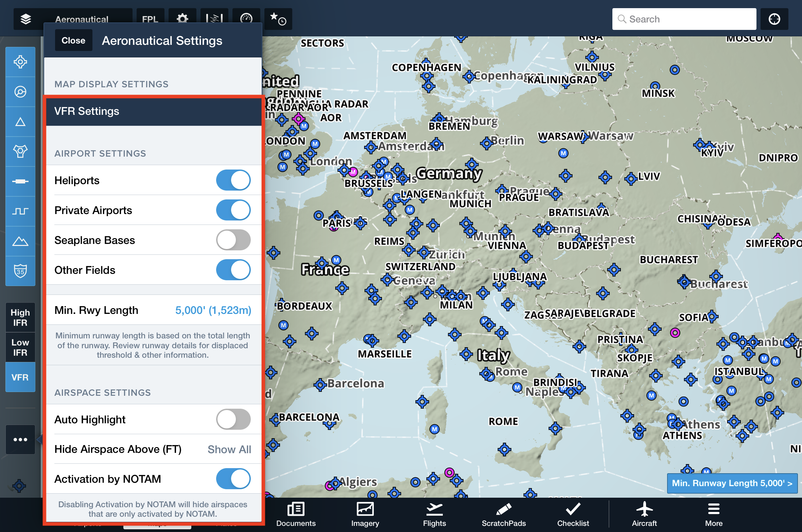
Task: Open the Documents tab
Action: (296, 515)
